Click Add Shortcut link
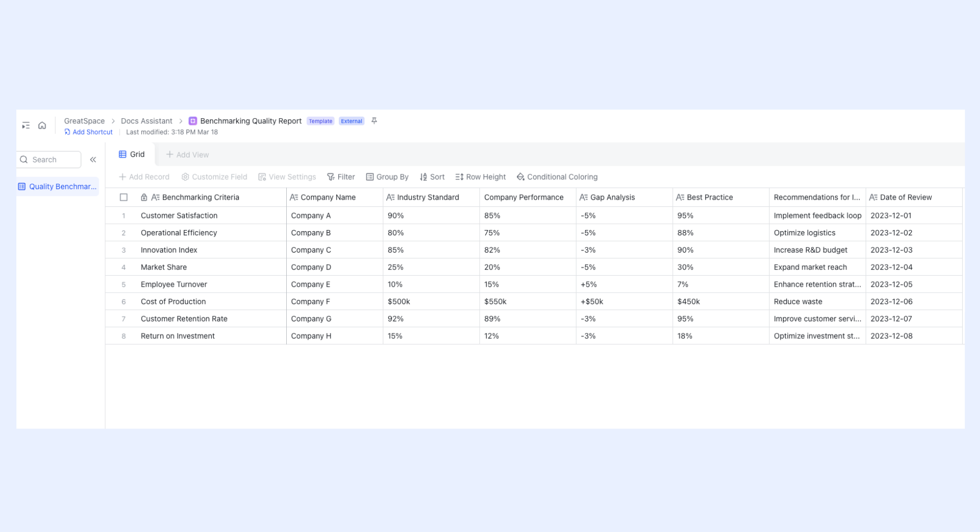The height and width of the screenshot is (532, 980). pyautogui.click(x=88, y=132)
